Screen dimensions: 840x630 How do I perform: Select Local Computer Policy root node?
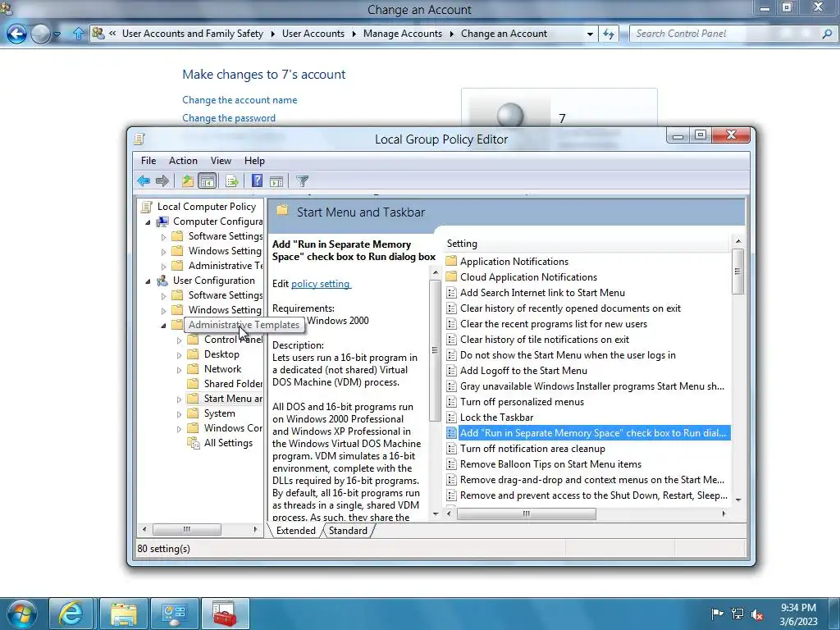[206, 206]
